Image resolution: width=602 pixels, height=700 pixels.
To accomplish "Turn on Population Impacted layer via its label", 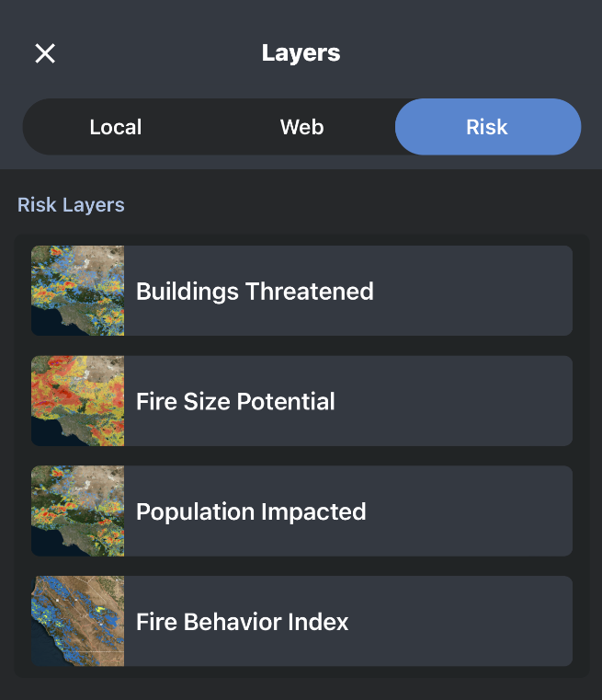I will pos(251,512).
